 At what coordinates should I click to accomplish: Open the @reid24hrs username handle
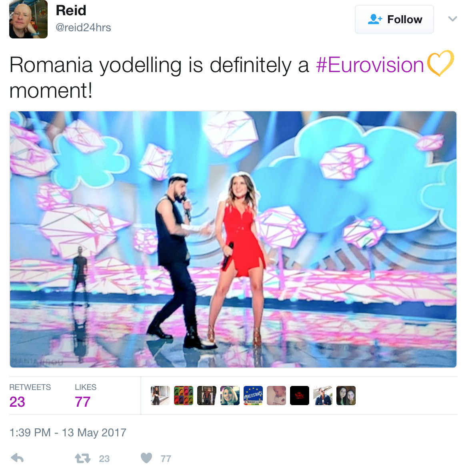(x=83, y=28)
